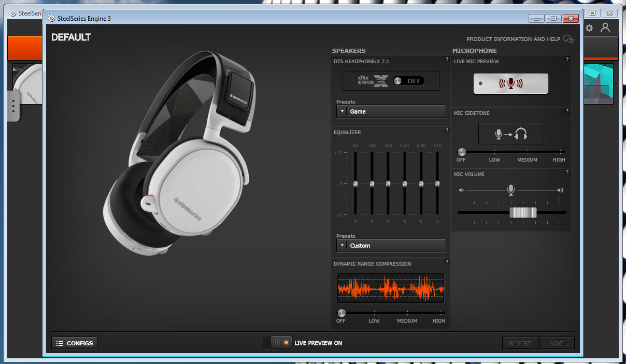Click the Live Mic Preview button
This screenshot has width=626, height=364.
[x=510, y=83]
